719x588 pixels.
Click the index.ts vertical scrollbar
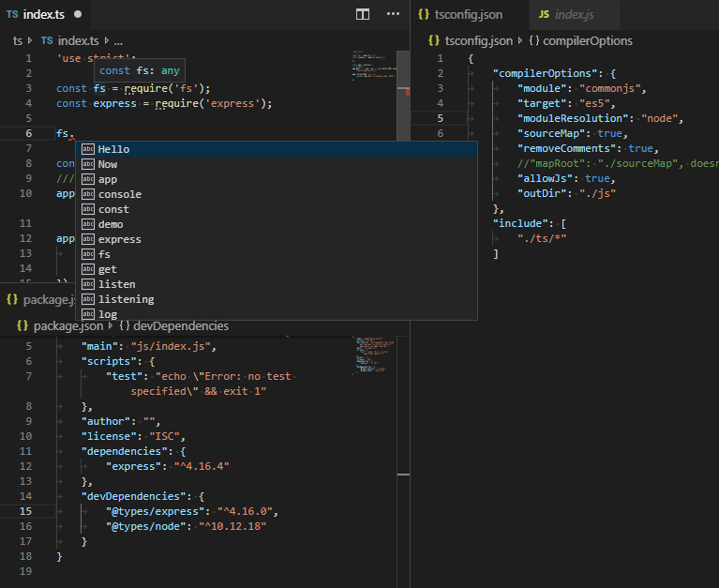(403, 96)
